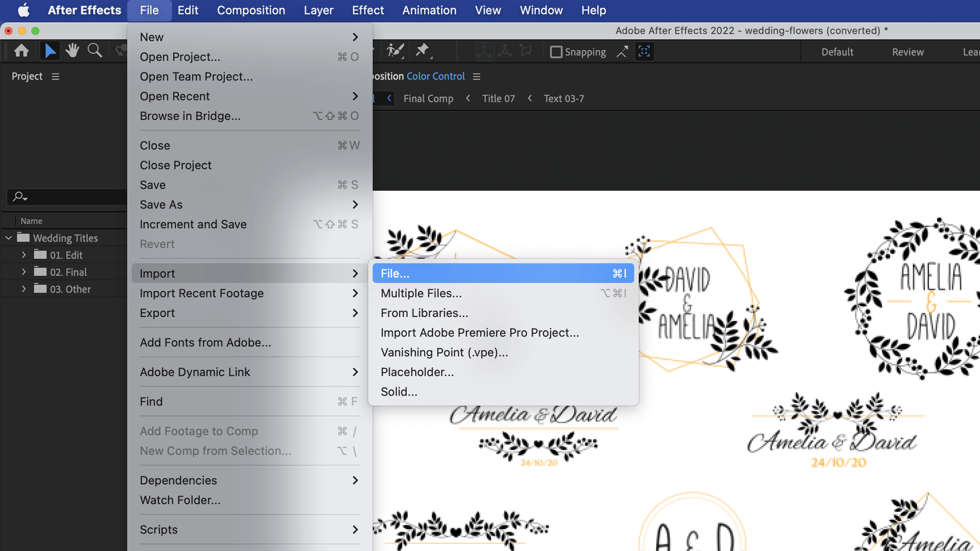
Task: Open the Apple menu
Action: [x=24, y=10]
